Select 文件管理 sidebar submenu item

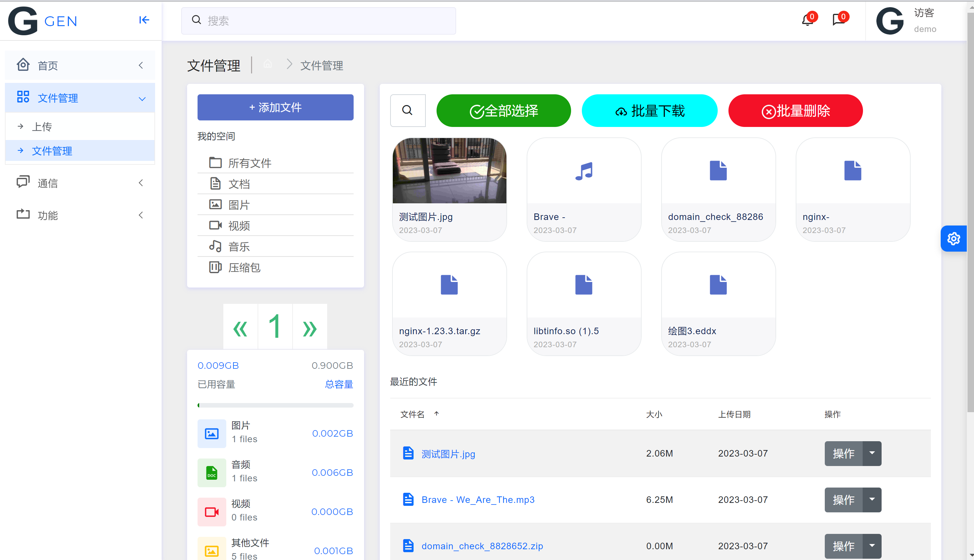[80, 151]
